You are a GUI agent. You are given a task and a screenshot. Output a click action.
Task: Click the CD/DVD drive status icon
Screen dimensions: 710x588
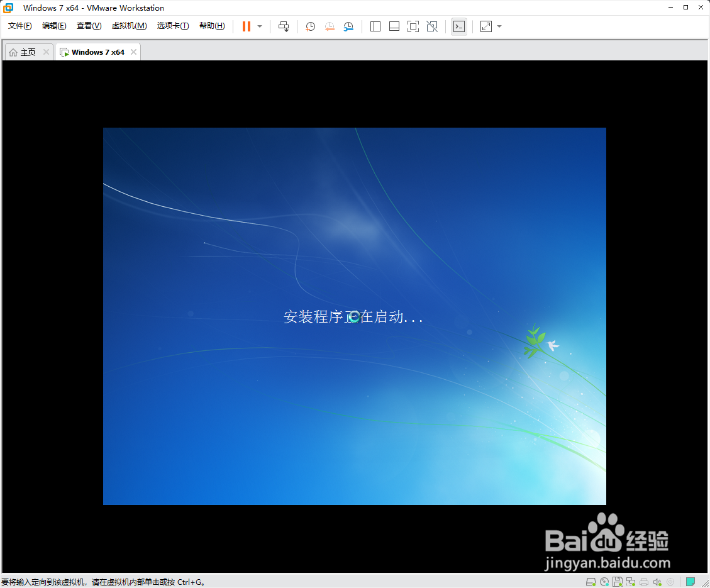pos(604,582)
